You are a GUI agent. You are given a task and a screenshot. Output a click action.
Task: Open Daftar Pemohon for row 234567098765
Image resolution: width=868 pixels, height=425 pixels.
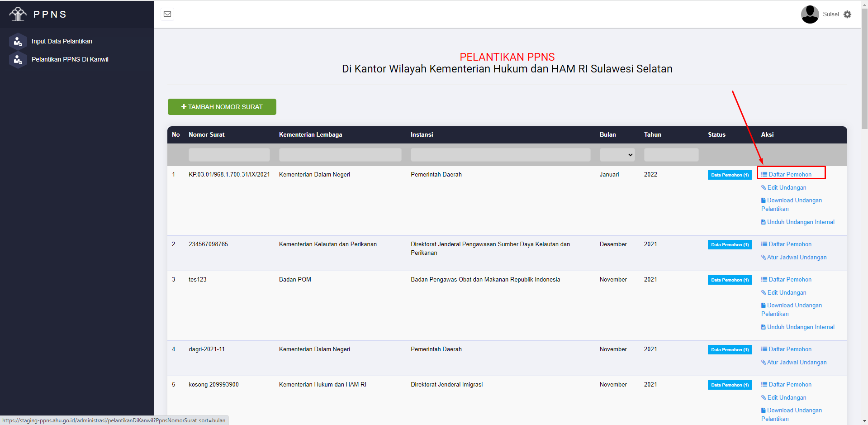(786, 244)
